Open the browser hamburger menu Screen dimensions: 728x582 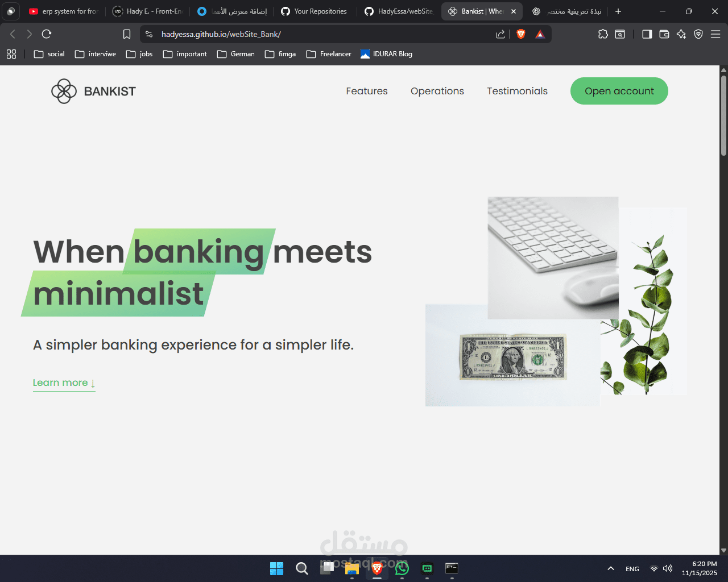pyautogui.click(x=715, y=34)
